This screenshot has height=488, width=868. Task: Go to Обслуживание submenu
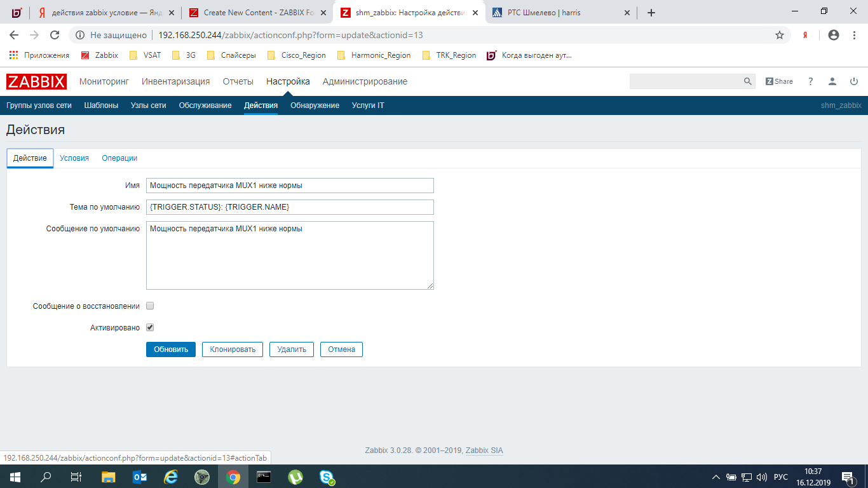(x=205, y=105)
